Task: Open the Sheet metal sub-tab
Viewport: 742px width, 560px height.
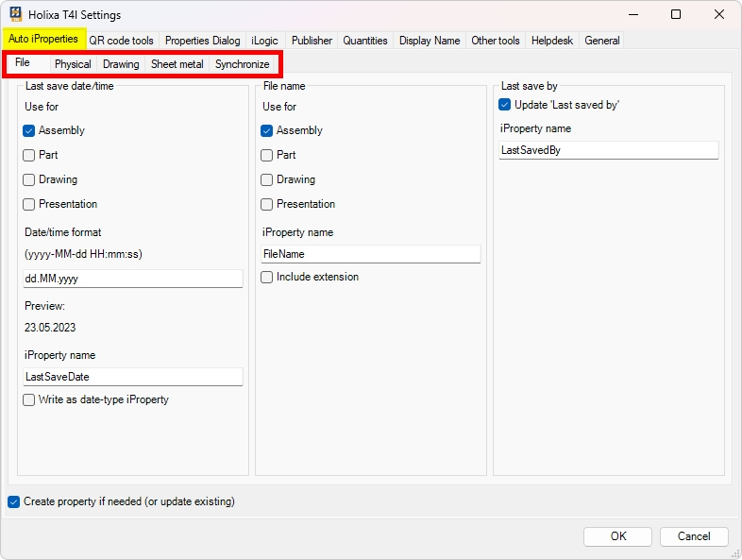Action: click(177, 64)
